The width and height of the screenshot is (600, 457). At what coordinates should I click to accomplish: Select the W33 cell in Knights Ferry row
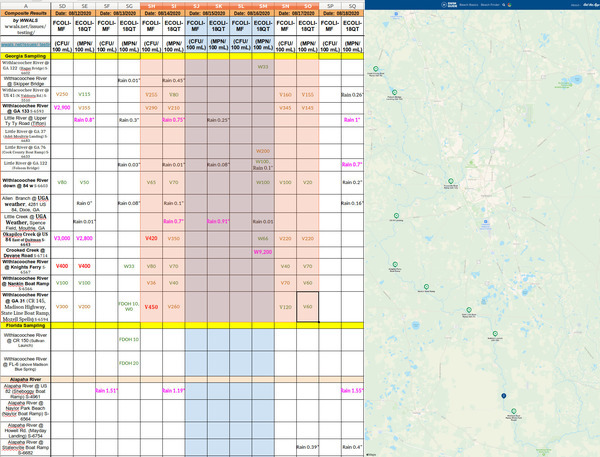(x=129, y=266)
